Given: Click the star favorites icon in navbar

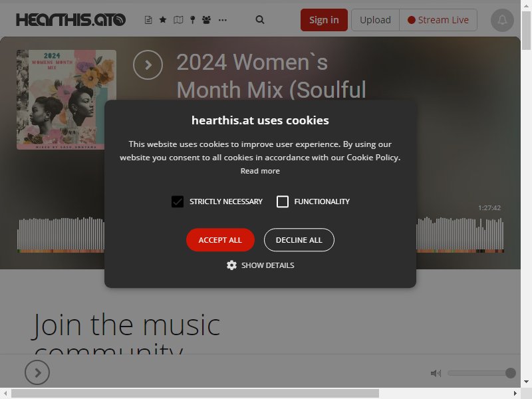Looking at the screenshot, I should [163, 20].
